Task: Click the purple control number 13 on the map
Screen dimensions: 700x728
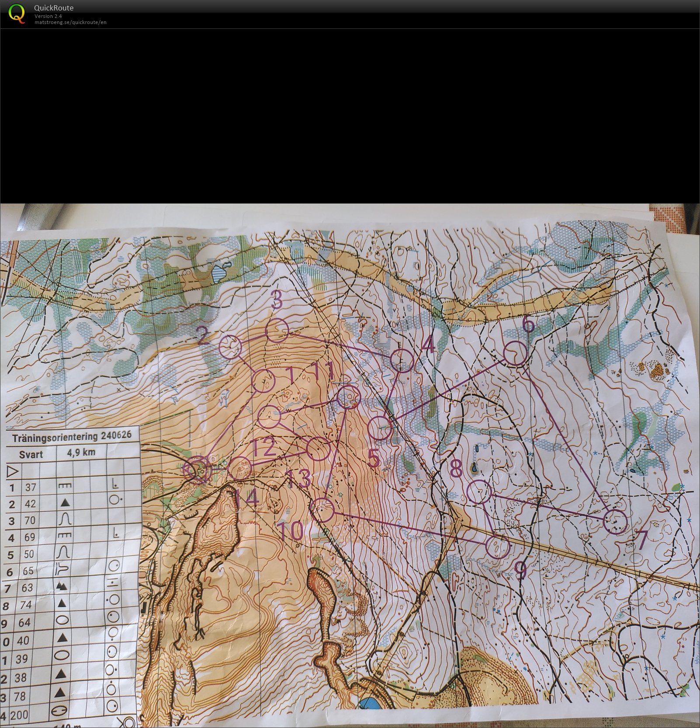Action: 299,478
